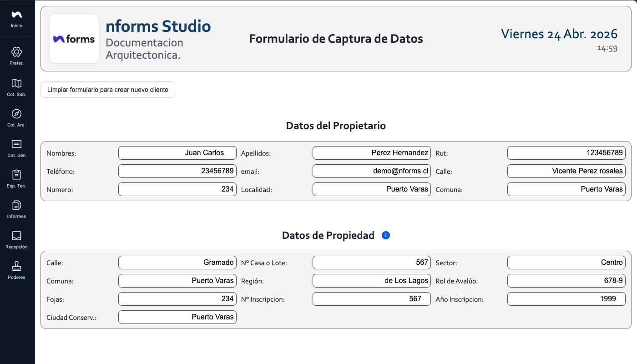Select the Sector field showing Centro
The image size is (637, 364).
[566, 263]
